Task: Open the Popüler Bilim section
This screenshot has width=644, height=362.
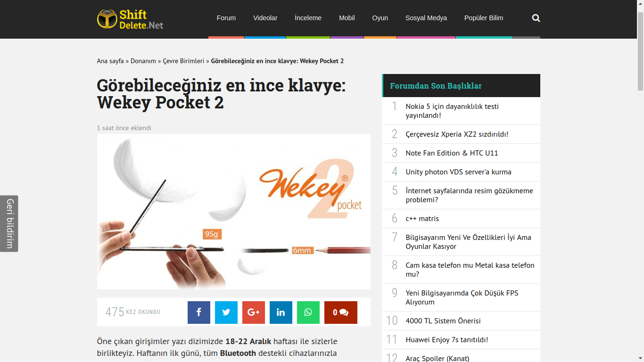Action: 484,18
